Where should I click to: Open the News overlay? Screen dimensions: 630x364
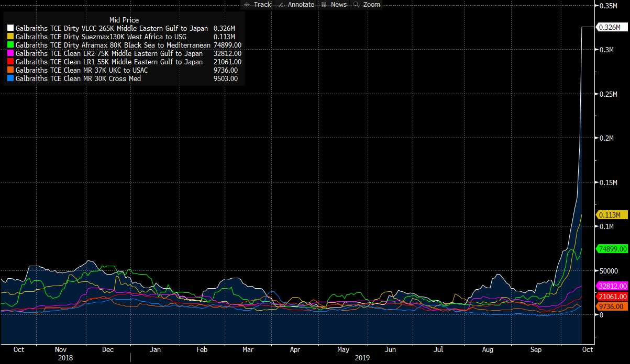point(333,4)
